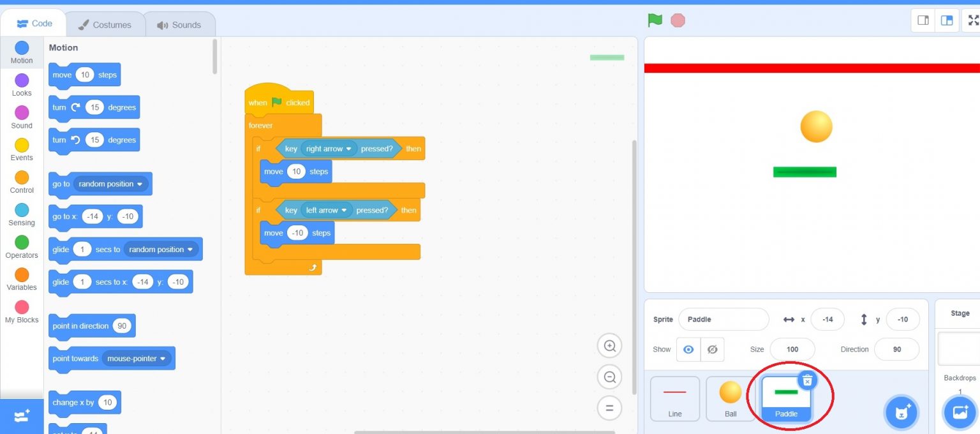Select the Ball sprite thumbnail
980x434 pixels.
point(731,398)
